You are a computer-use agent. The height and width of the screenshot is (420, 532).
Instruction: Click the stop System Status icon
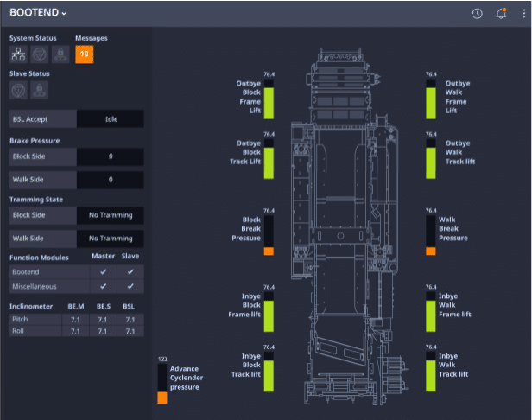tap(40, 54)
